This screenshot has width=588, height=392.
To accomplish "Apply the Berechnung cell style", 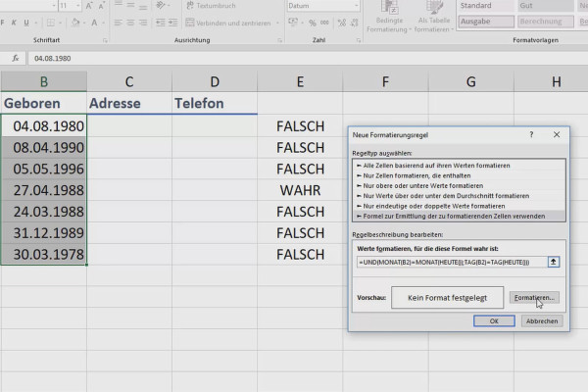I will [545, 22].
